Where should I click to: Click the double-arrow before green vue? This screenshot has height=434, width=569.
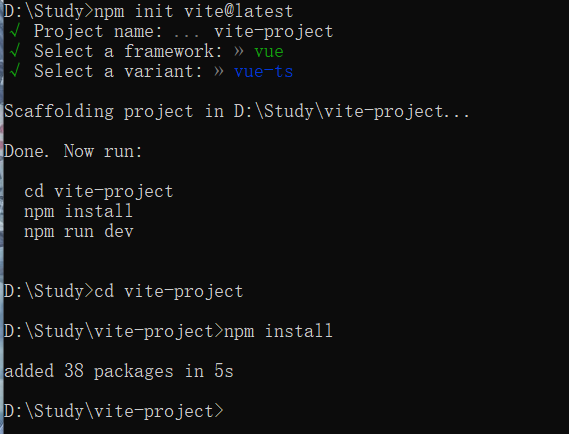click(x=238, y=51)
